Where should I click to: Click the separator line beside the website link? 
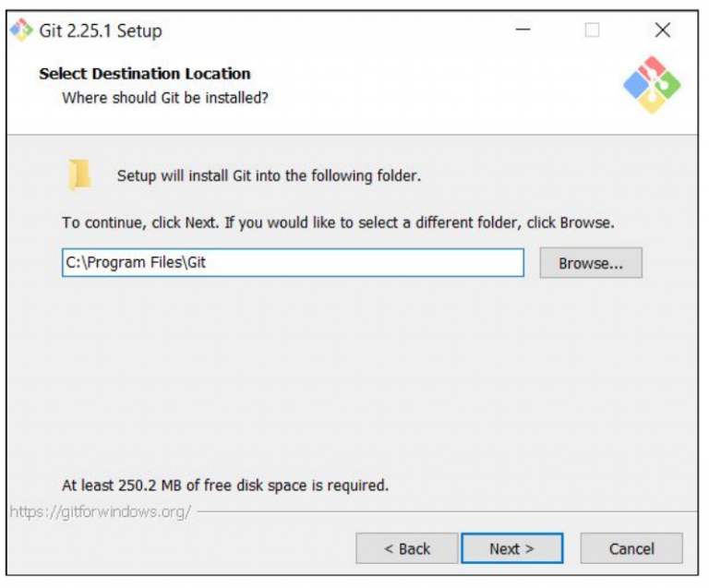pos(443,510)
